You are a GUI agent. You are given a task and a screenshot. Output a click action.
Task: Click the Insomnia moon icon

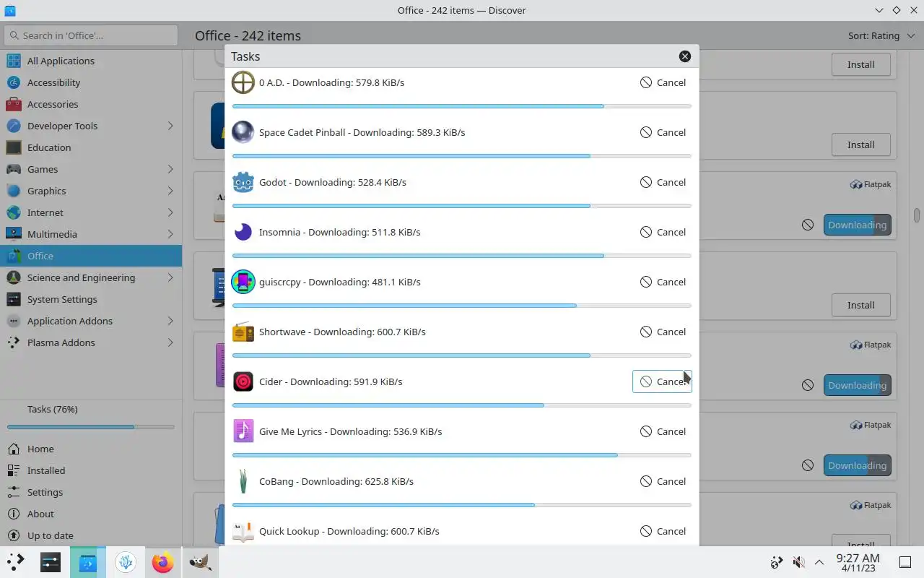click(x=243, y=232)
